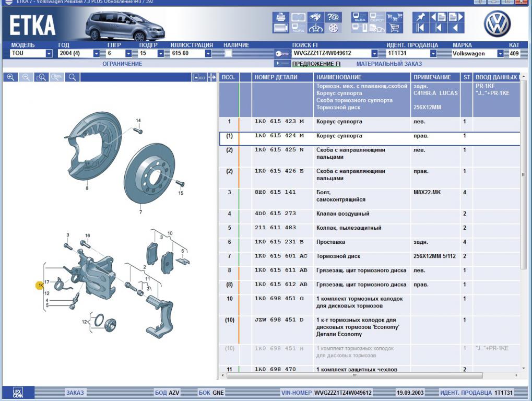Click the monitor and phone icon
The image size is (532, 401).
360,28
